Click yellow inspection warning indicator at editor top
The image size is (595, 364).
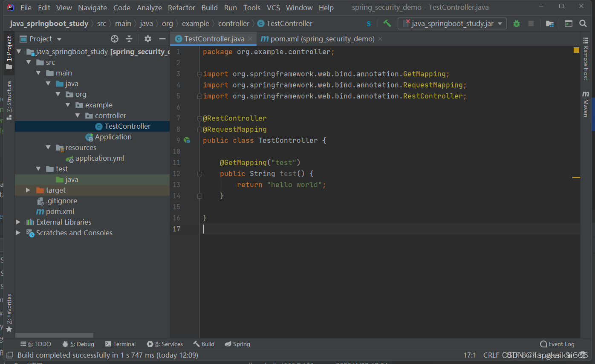click(x=576, y=50)
